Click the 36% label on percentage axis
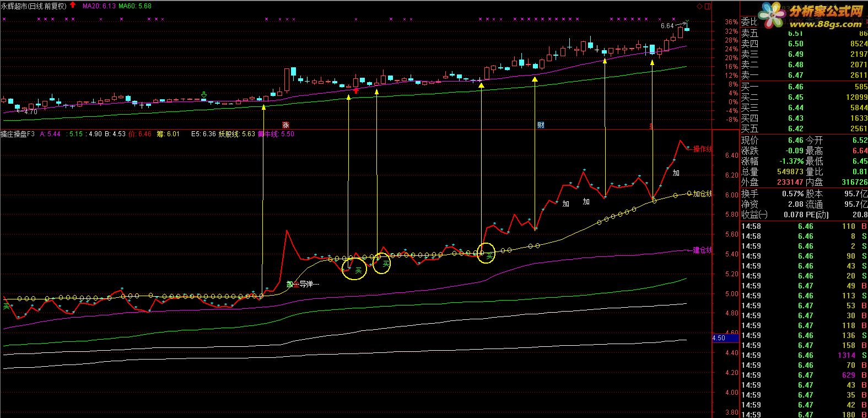The image size is (868, 418). (731, 22)
